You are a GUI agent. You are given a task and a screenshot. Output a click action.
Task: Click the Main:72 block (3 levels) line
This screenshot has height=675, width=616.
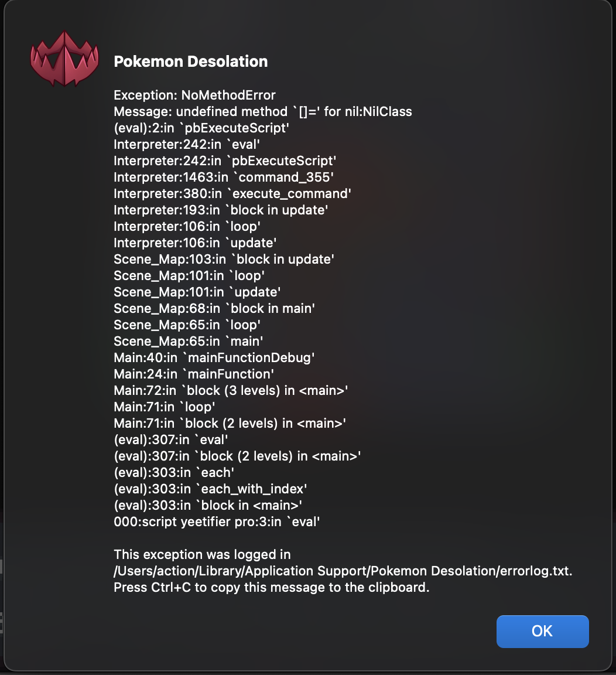pos(231,390)
